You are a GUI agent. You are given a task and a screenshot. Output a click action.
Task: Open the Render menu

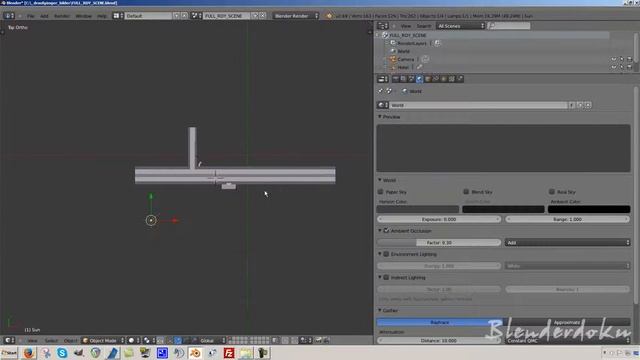[x=62, y=16]
